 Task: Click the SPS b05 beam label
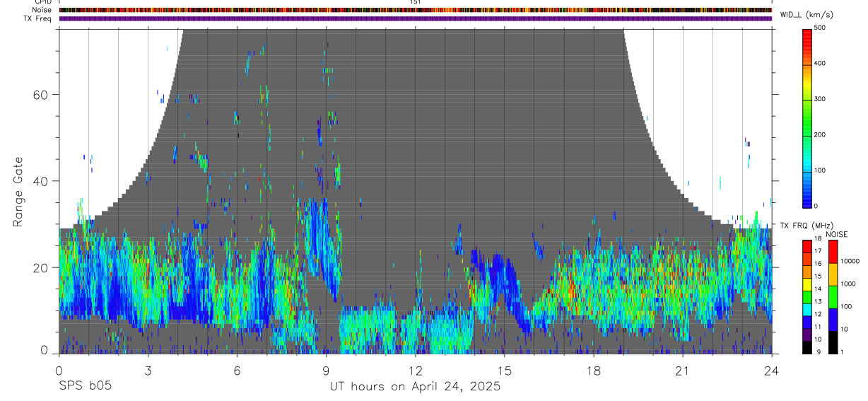click(85, 386)
